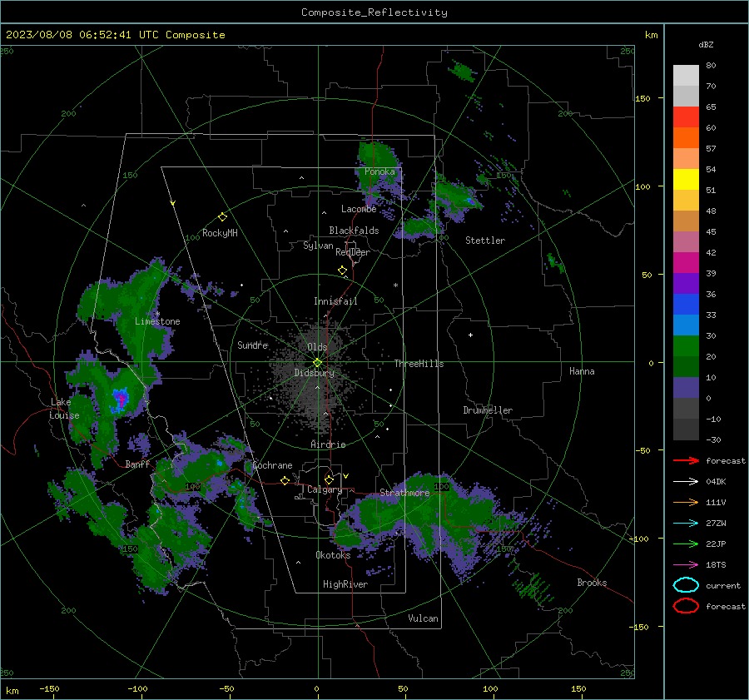Click the ThreeHills label
The height and width of the screenshot is (700, 749).
click(x=419, y=364)
